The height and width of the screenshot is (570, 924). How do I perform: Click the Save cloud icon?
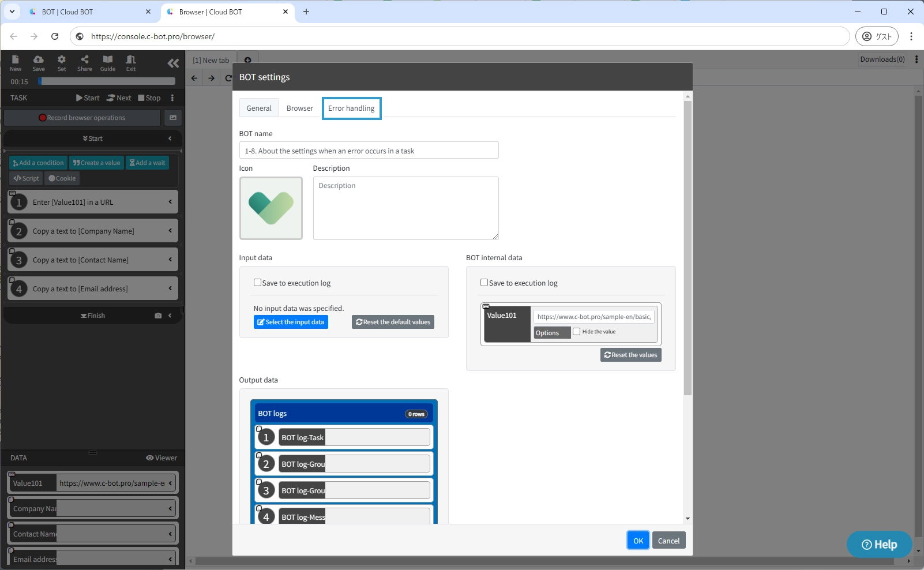39,60
